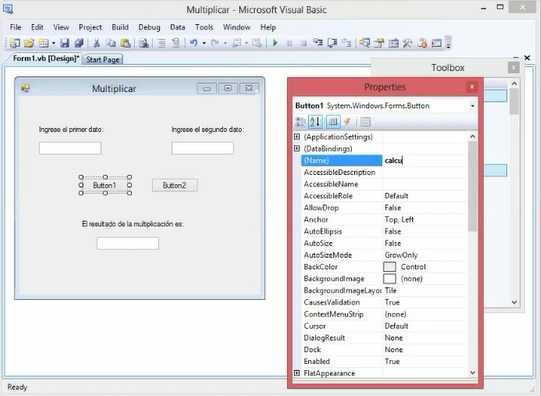Open the Debug menu
This screenshot has height=396, width=541.
(x=149, y=27)
